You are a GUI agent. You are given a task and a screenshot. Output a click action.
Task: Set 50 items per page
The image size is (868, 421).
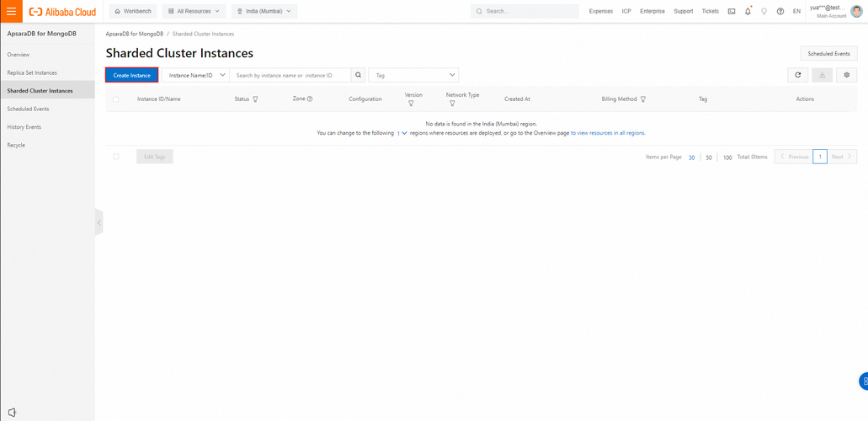coord(709,157)
